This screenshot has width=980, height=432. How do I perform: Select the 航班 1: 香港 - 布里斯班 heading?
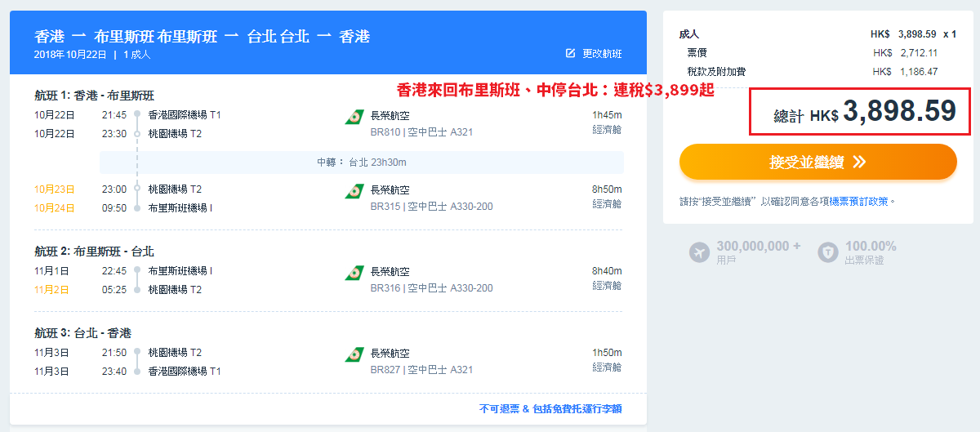[94, 96]
